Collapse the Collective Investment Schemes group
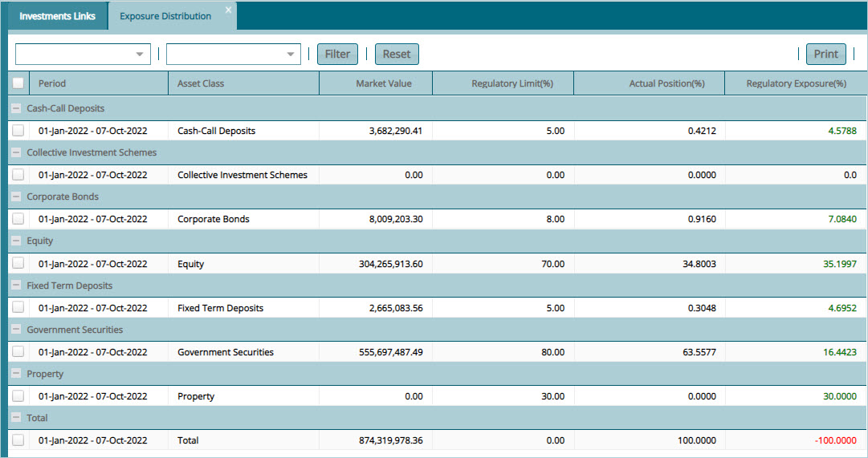 tap(16, 152)
